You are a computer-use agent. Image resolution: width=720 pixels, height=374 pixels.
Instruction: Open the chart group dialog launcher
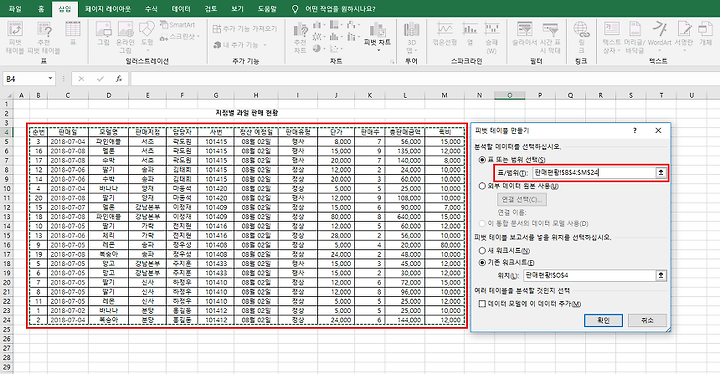pyautogui.click(x=393, y=61)
